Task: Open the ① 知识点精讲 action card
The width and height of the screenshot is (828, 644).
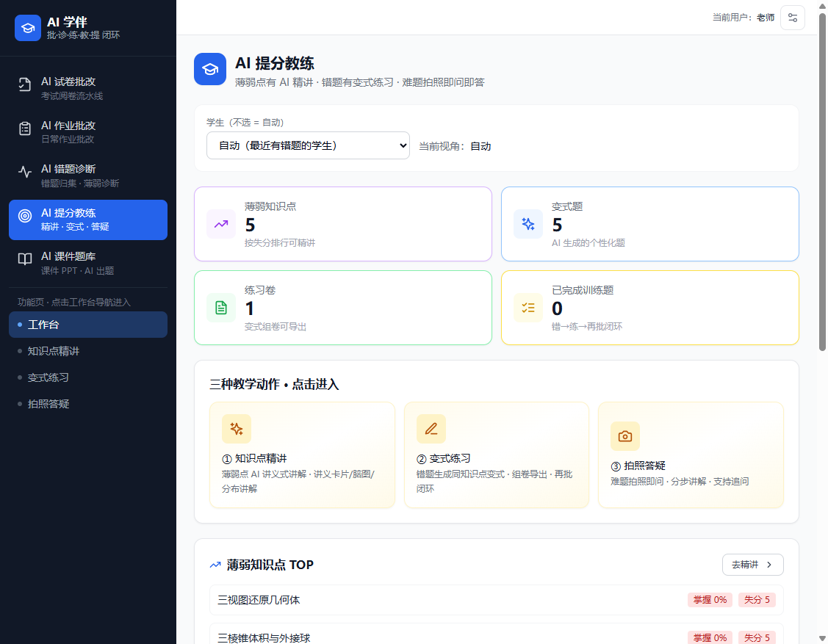Action: coord(302,455)
